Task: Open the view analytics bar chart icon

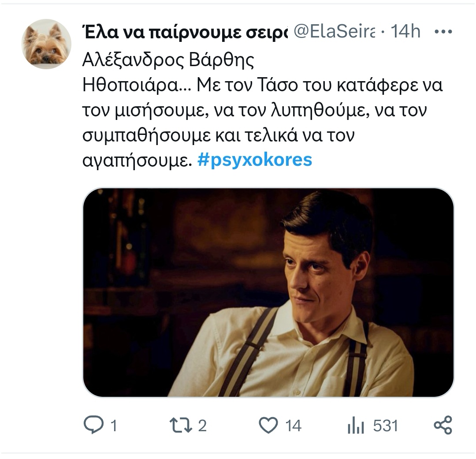Action: point(355,426)
